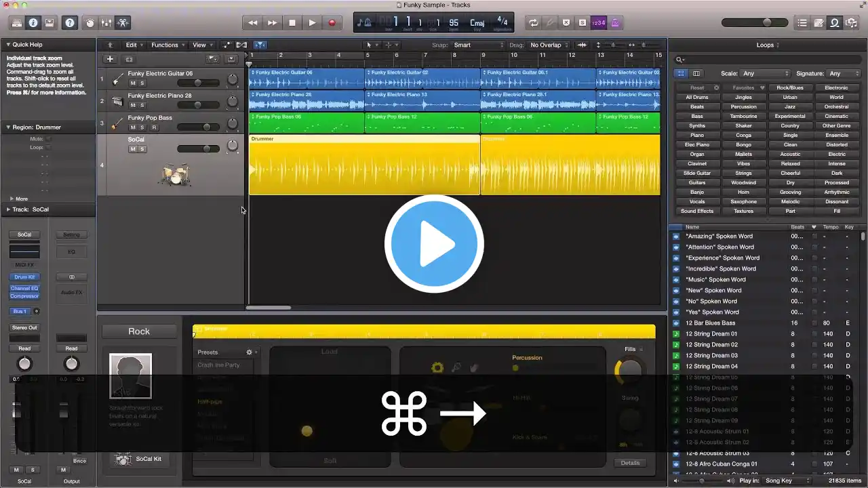Image resolution: width=868 pixels, height=488 pixels.
Task: Open the Command-click tool menu
Action: (x=390, y=45)
